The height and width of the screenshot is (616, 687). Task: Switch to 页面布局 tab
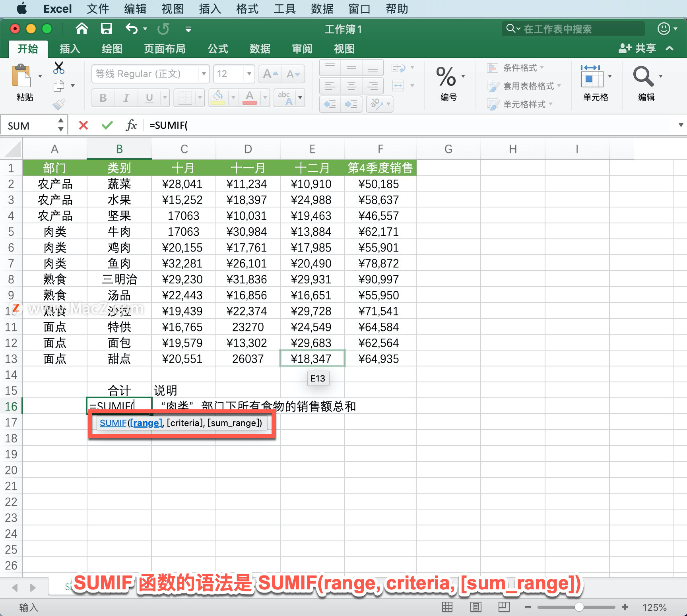pyautogui.click(x=165, y=49)
